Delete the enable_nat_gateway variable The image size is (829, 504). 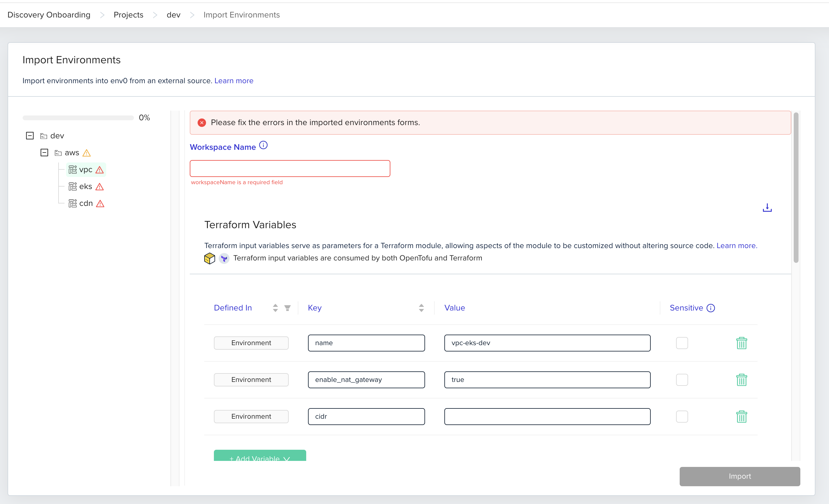[741, 380]
